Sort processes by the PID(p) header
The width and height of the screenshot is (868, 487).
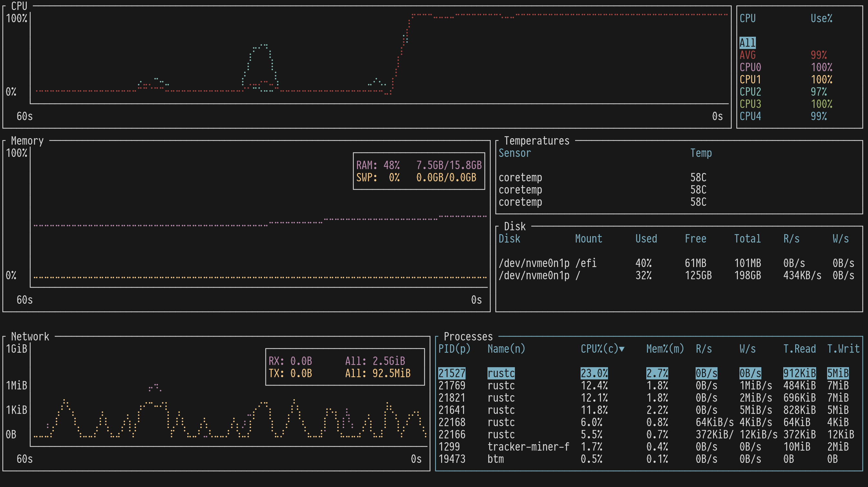454,349
